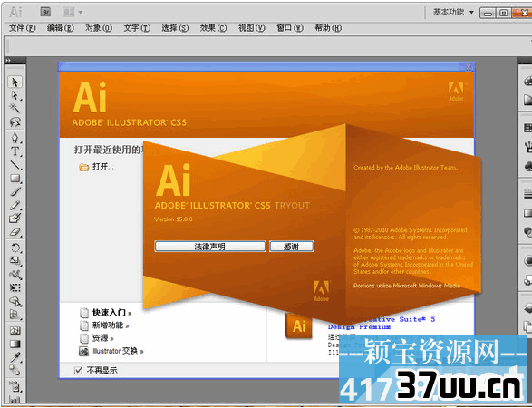Image resolution: width=532 pixels, height=408 pixels.
Task: Select the Blob Brush tool
Action: 15,219
